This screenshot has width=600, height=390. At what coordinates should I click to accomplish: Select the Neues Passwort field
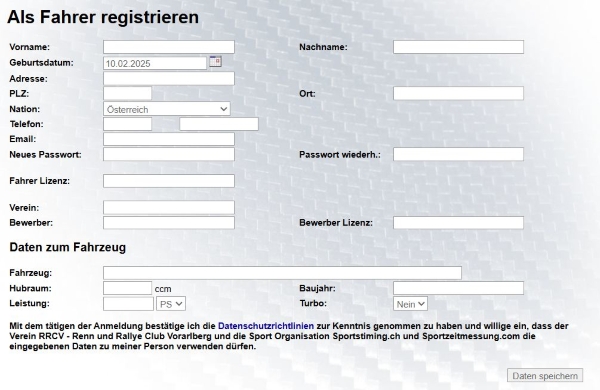coord(169,154)
